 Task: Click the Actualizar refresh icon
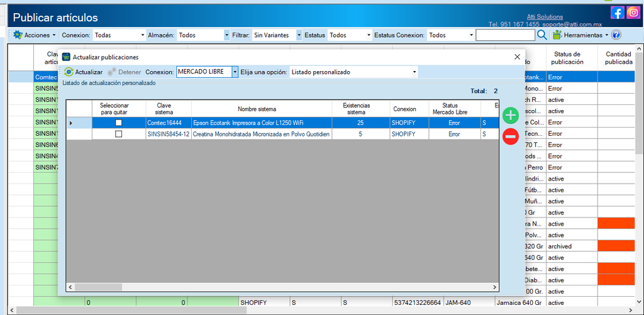point(69,72)
